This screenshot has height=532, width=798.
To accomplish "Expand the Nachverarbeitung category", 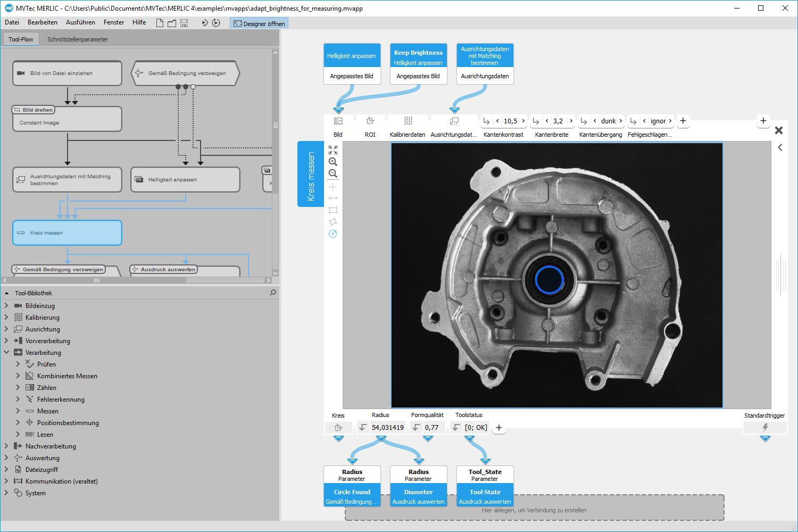I will 6,446.
